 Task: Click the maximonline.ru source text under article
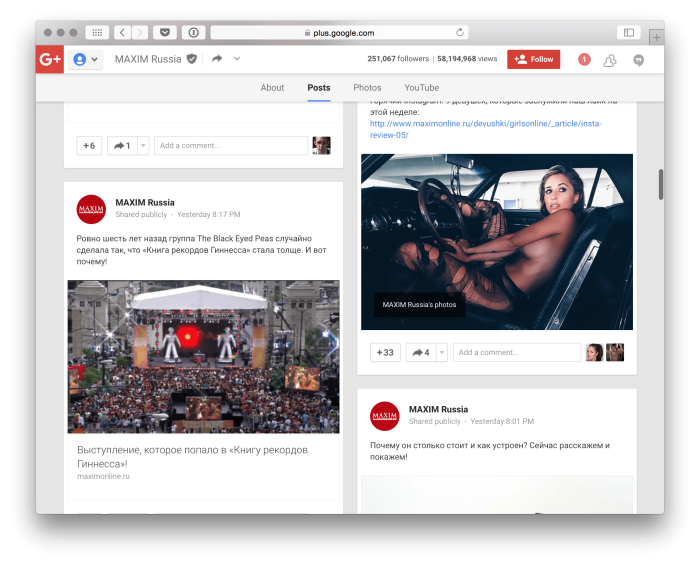[x=103, y=476]
